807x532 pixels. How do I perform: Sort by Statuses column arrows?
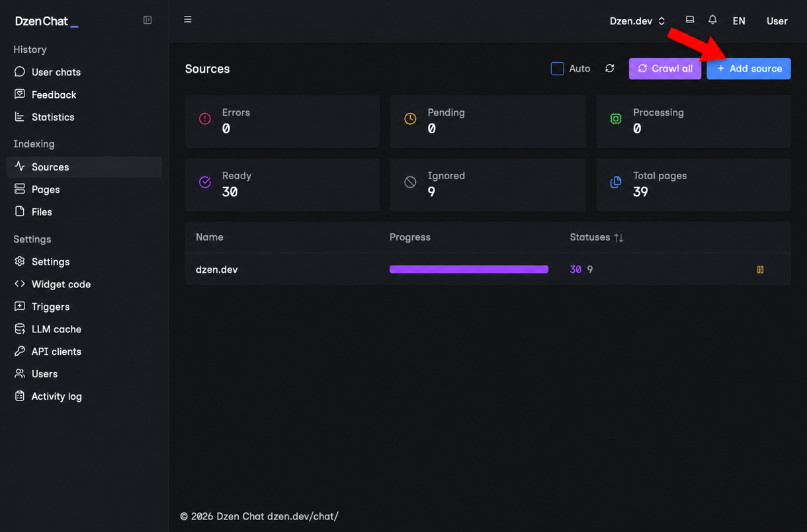[x=618, y=238]
